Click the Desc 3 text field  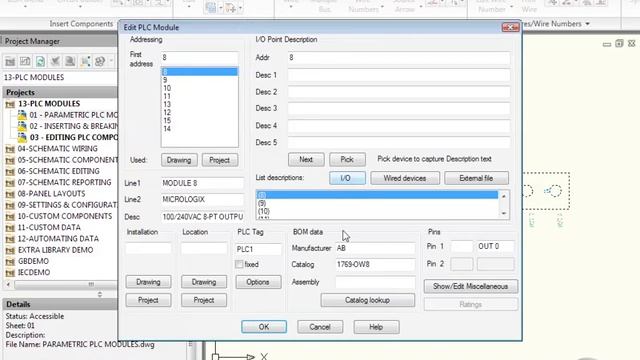point(398,109)
